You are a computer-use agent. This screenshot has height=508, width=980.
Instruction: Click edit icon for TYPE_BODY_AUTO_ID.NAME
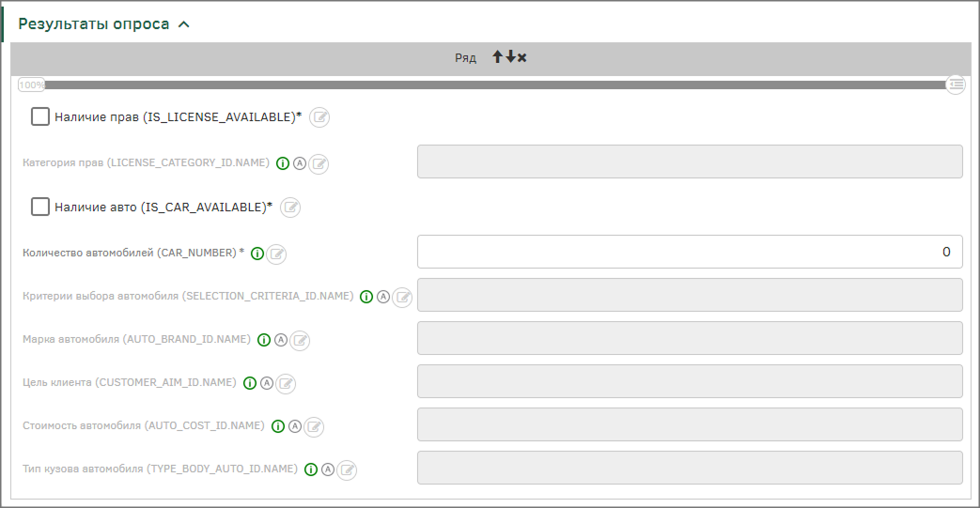(347, 470)
